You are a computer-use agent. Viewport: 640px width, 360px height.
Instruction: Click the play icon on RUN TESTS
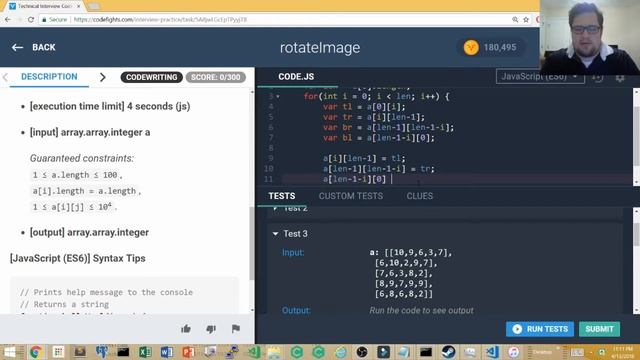click(x=517, y=329)
